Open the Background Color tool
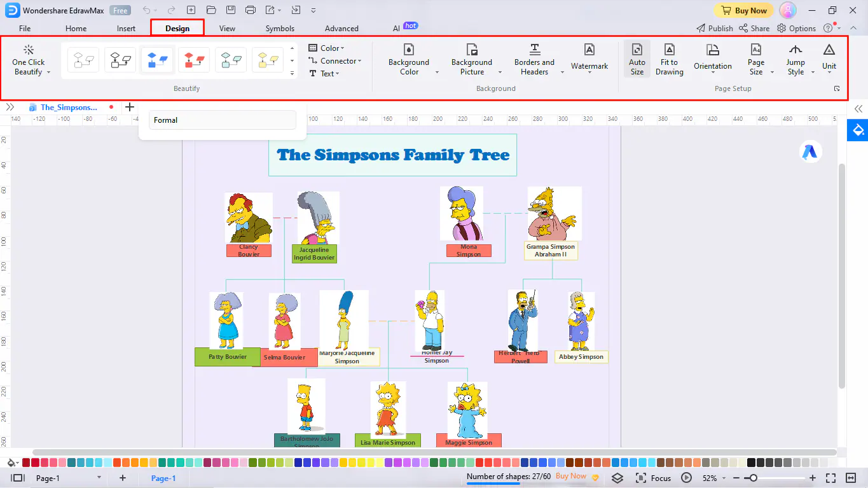Image resolution: width=868 pixels, height=488 pixels. click(410, 60)
